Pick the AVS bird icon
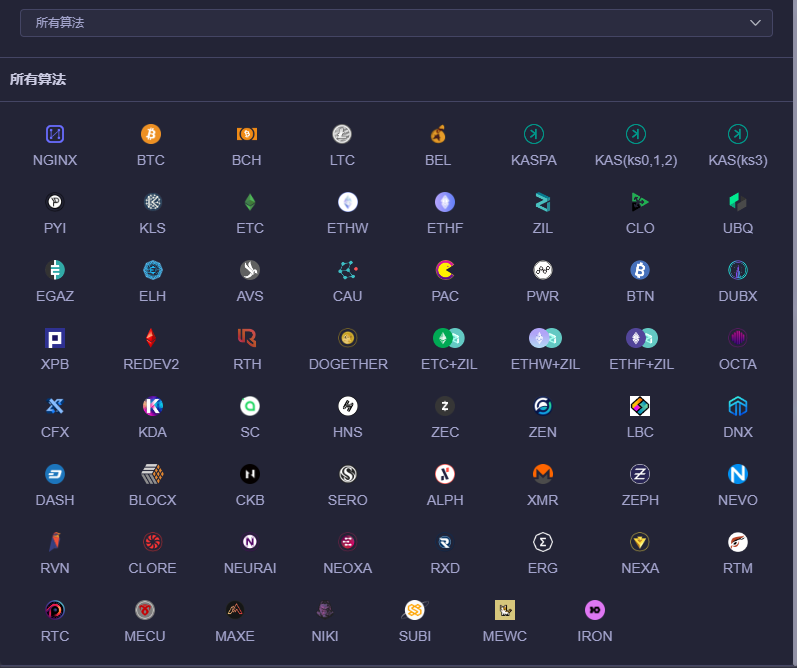 250,270
